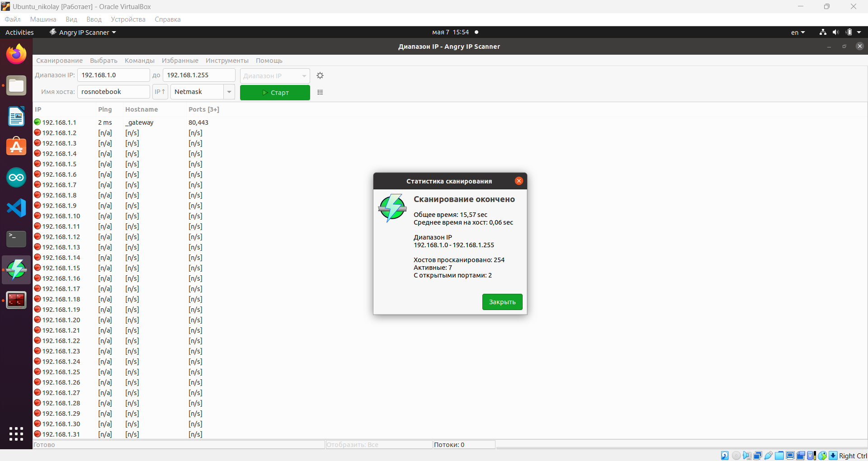Click the select fetchers list icon
Image resolution: width=868 pixels, height=461 pixels.
[320, 92]
